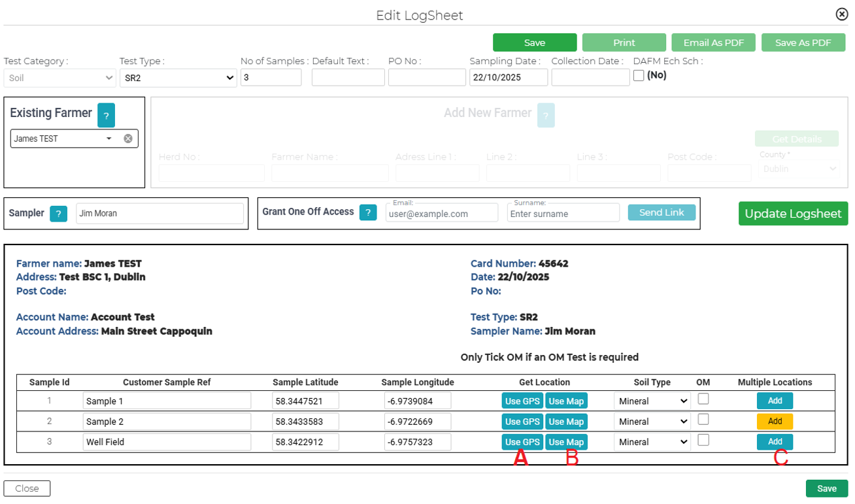Image resolution: width=855 pixels, height=504 pixels.
Task: Click the help icon beside Existing Farmer
Action: (106, 116)
